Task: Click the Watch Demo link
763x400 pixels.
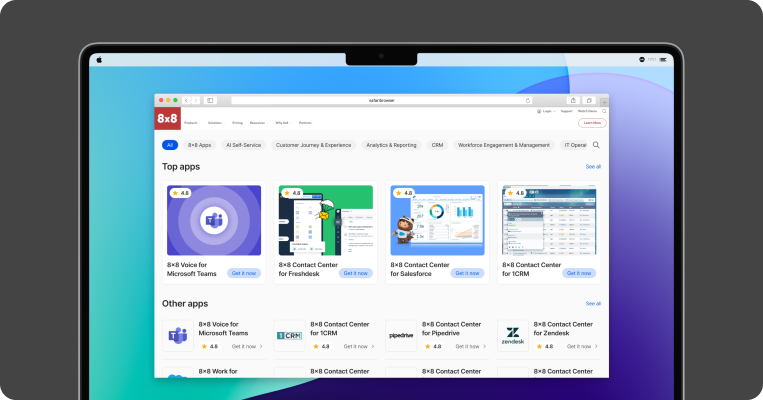Action: 587,111
